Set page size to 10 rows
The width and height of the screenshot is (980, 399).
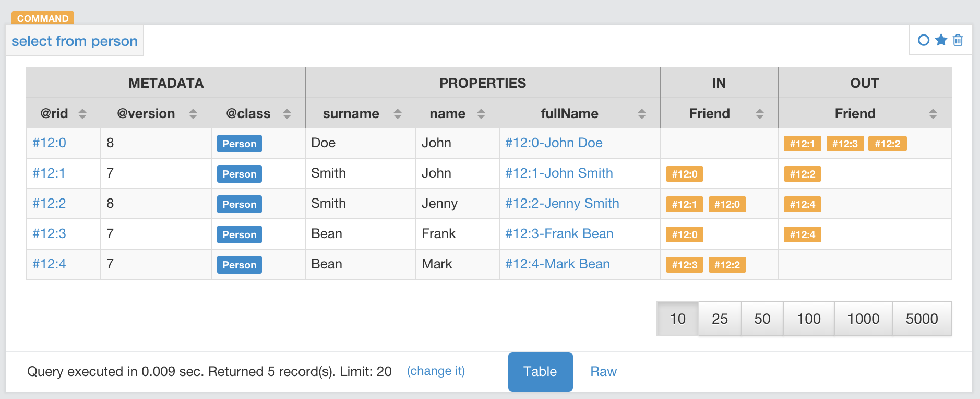pos(677,319)
